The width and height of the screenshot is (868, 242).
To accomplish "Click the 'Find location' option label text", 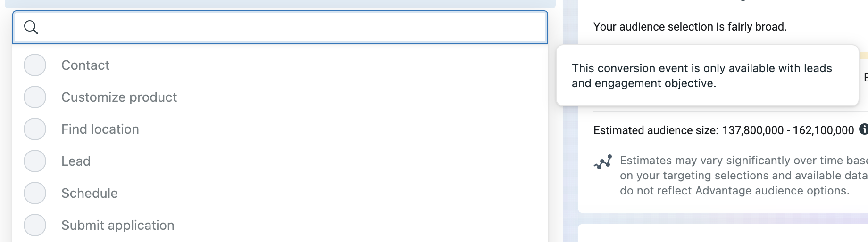I will [x=100, y=129].
